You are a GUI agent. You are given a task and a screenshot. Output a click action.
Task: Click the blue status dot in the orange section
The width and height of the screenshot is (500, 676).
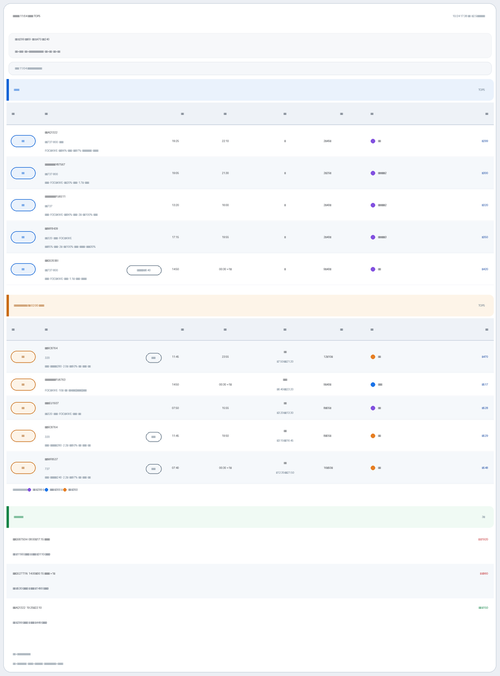pyautogui.click(x=373, y=385)
